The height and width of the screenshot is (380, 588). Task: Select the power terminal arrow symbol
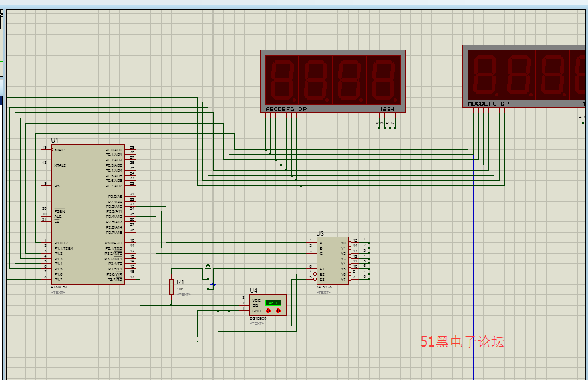(x=208, y=266)
